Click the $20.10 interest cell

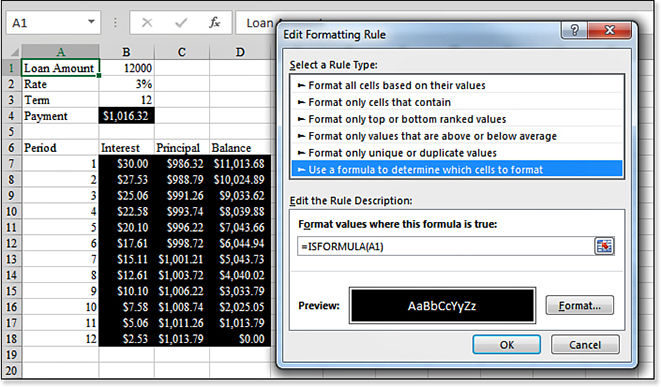pyautogui.click(x=126, y=228)
